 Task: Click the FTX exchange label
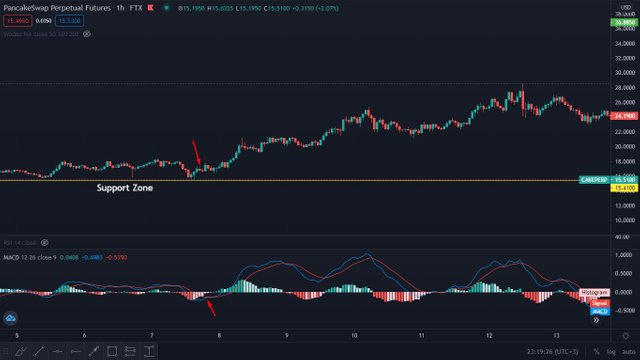(x=136, y=8)
